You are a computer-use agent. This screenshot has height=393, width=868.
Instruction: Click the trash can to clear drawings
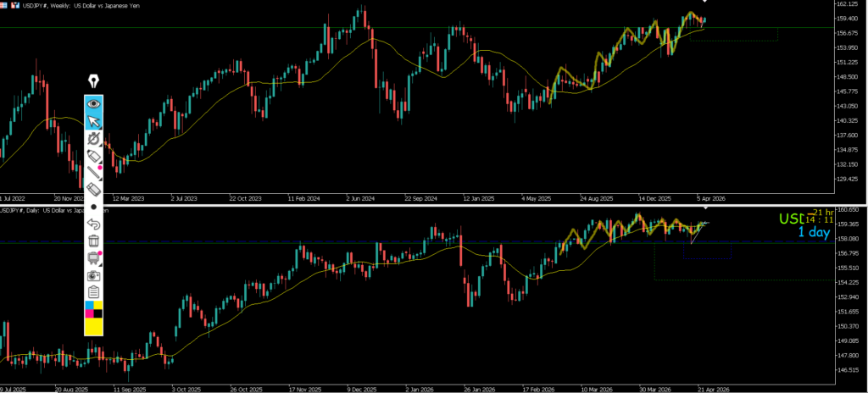[93, 241]
